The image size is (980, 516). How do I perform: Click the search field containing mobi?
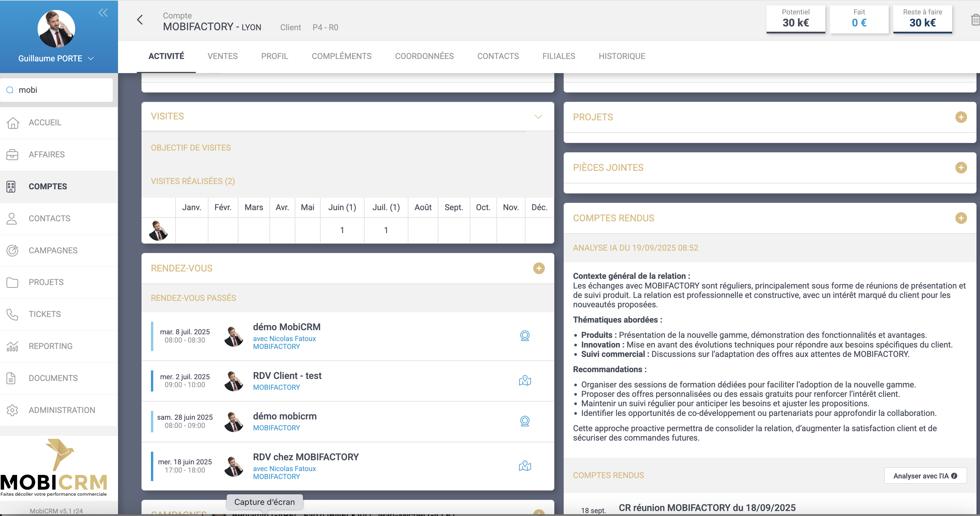[61, 90]
